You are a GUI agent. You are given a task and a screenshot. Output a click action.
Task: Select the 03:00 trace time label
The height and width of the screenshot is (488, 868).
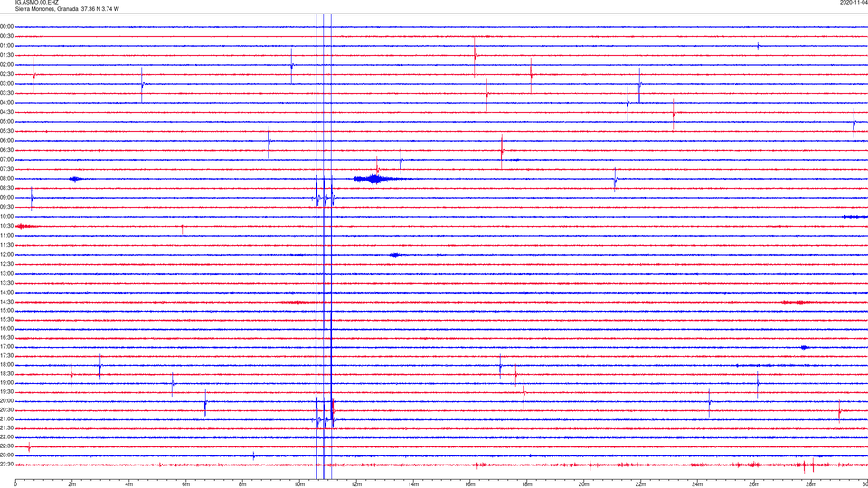point(6,83)
